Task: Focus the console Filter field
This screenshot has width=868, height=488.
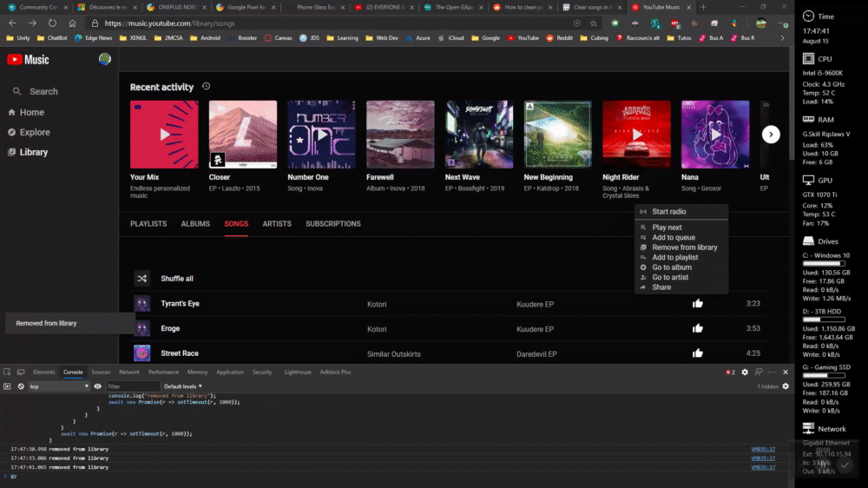Action: 133,386
